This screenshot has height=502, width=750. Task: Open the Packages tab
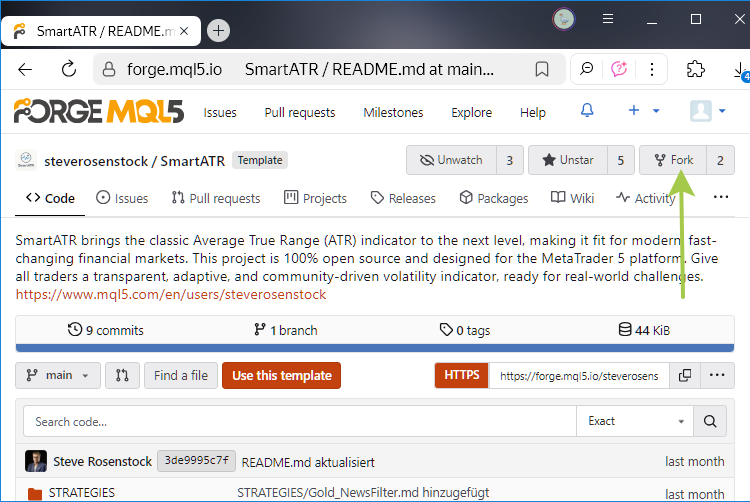494,198
